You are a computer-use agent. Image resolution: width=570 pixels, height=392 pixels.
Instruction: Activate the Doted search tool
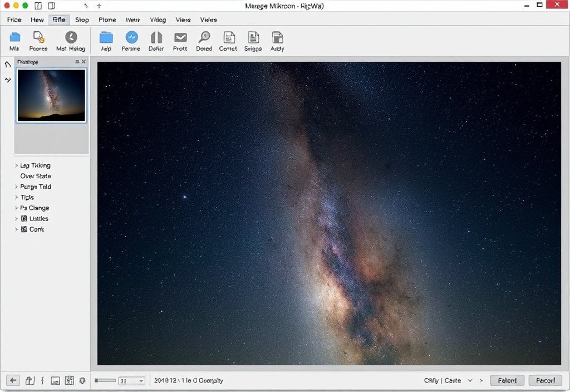[x=204, y=41]
